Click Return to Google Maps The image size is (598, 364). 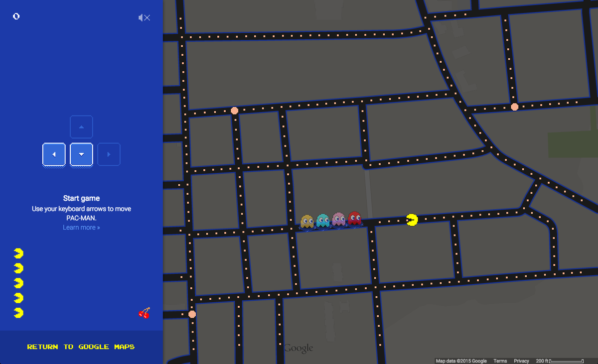pyautogui.click(x=81, y=347)
